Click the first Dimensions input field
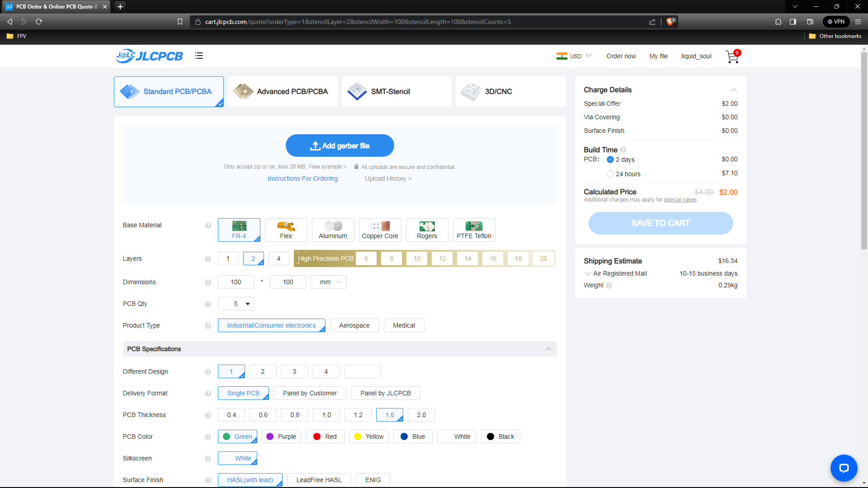 coord(236,282)
